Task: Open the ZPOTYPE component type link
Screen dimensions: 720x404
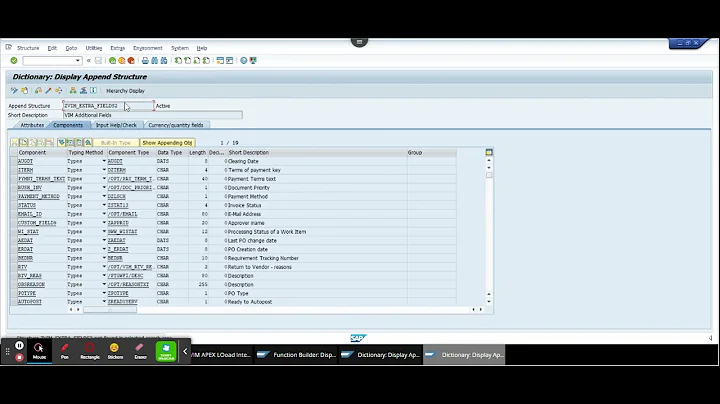Action: tap(118, 293)
